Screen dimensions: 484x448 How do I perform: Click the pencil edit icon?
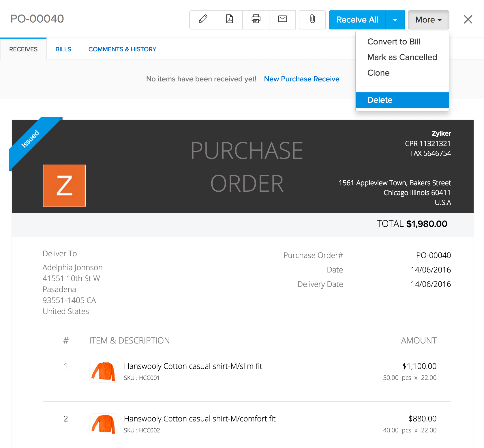pos(203,20)
